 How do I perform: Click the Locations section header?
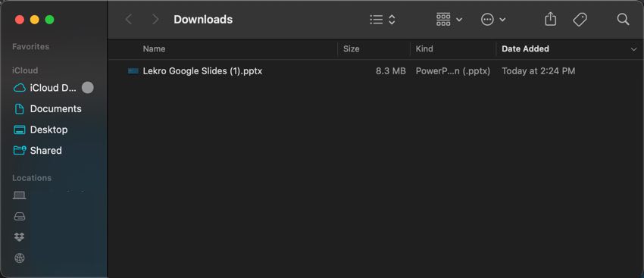pyautogui.click(x=32, y=178)
